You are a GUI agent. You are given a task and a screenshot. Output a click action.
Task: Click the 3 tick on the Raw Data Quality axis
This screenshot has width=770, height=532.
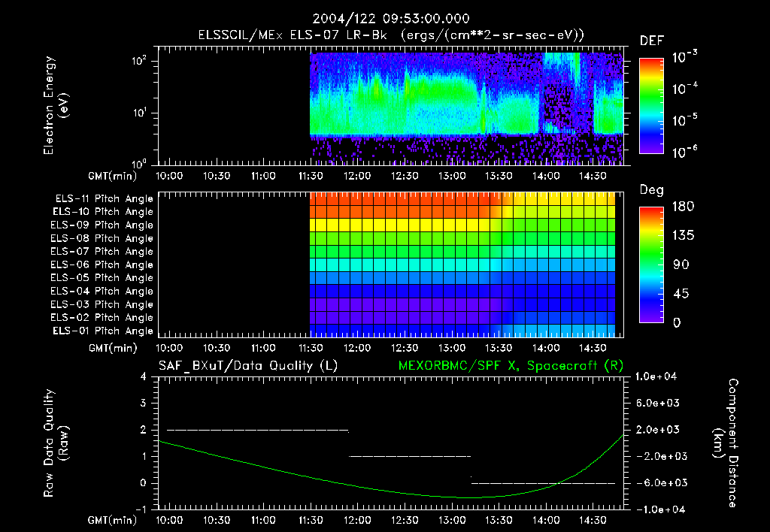[144, 403]
